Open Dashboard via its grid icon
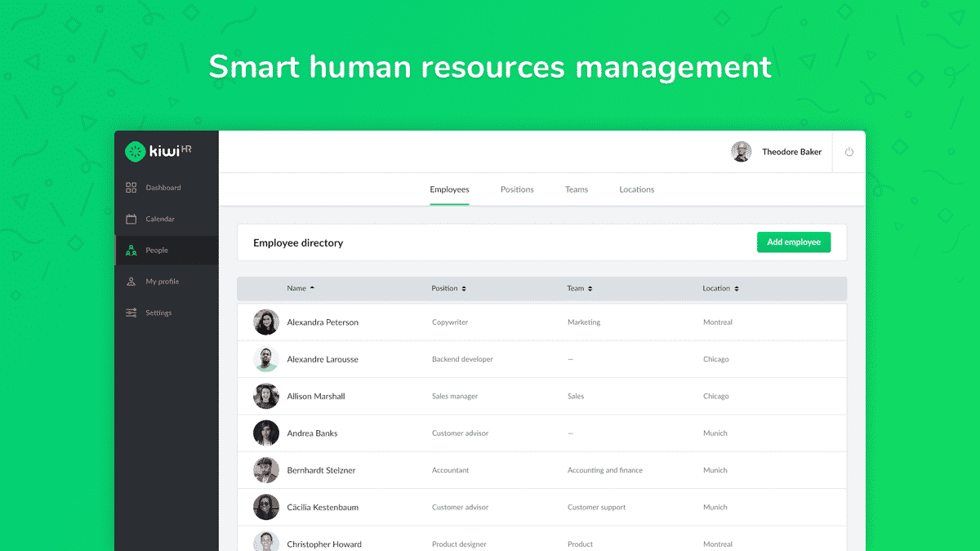Screen dimensions: 980x551 (131, 188)
